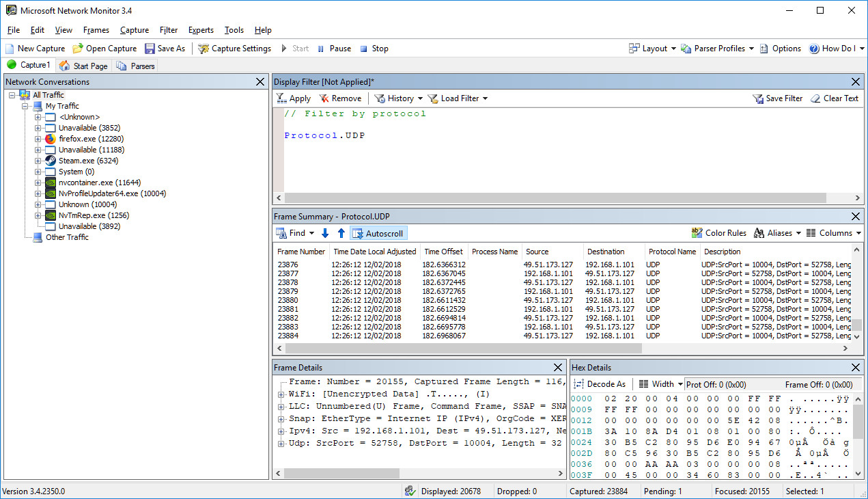Pause the current capture

[335, 49]
